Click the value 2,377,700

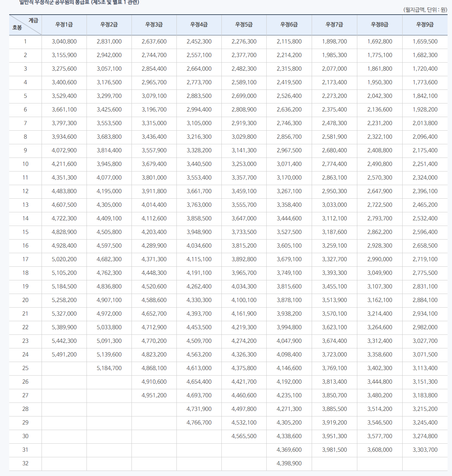(x=244, y=55)
